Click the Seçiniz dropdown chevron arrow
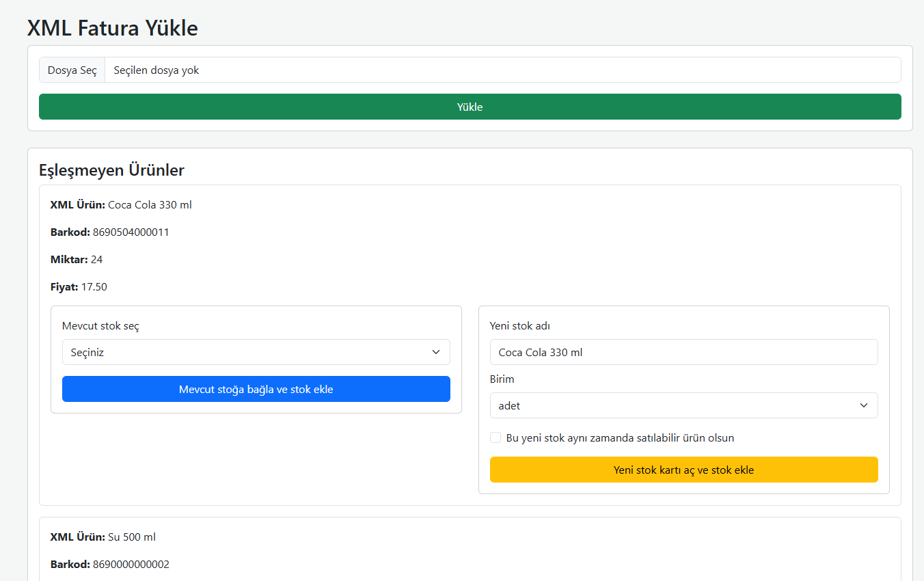 pos(436,351)
